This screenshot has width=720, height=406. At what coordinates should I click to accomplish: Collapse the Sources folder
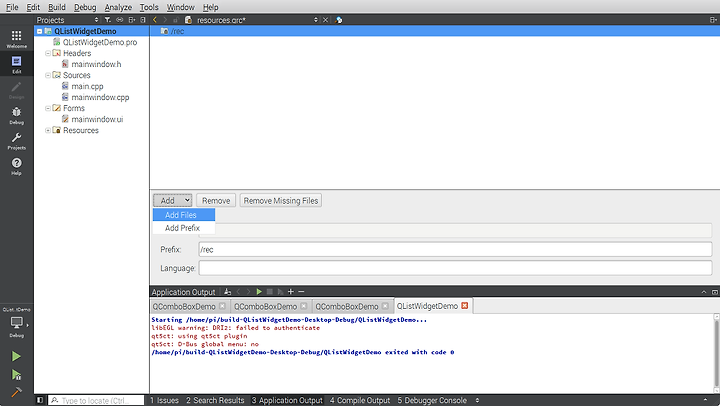[x=48, y=75]
